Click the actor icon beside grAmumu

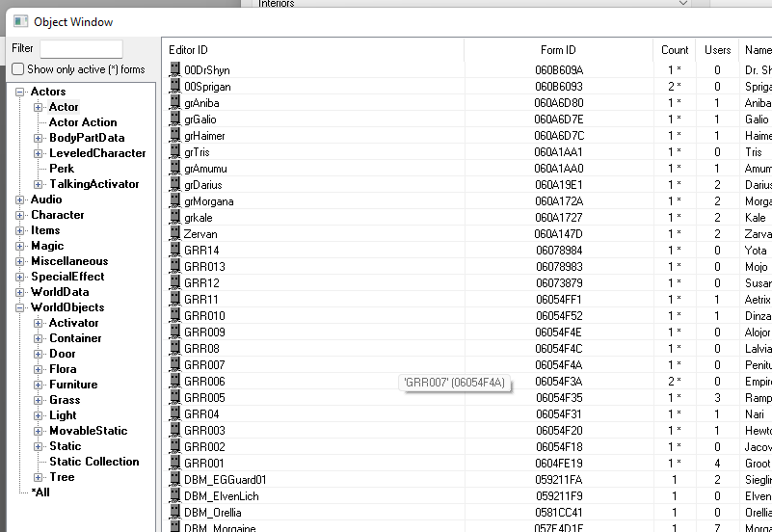click(x=174, y=168)
